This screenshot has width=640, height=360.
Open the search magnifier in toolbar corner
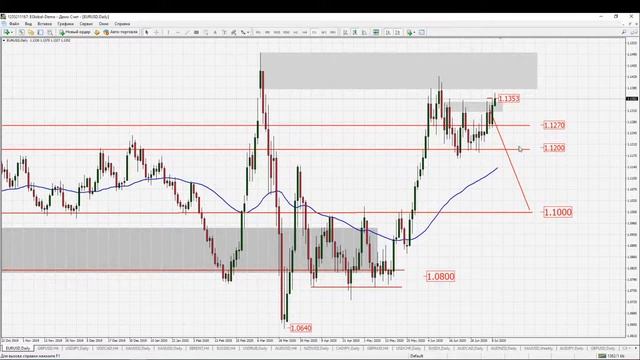coord(624,32)
